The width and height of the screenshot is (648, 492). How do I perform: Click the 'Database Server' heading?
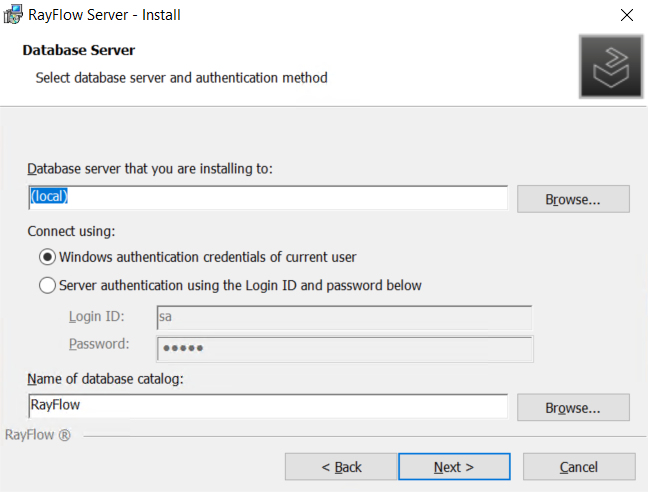pos(79,50)
